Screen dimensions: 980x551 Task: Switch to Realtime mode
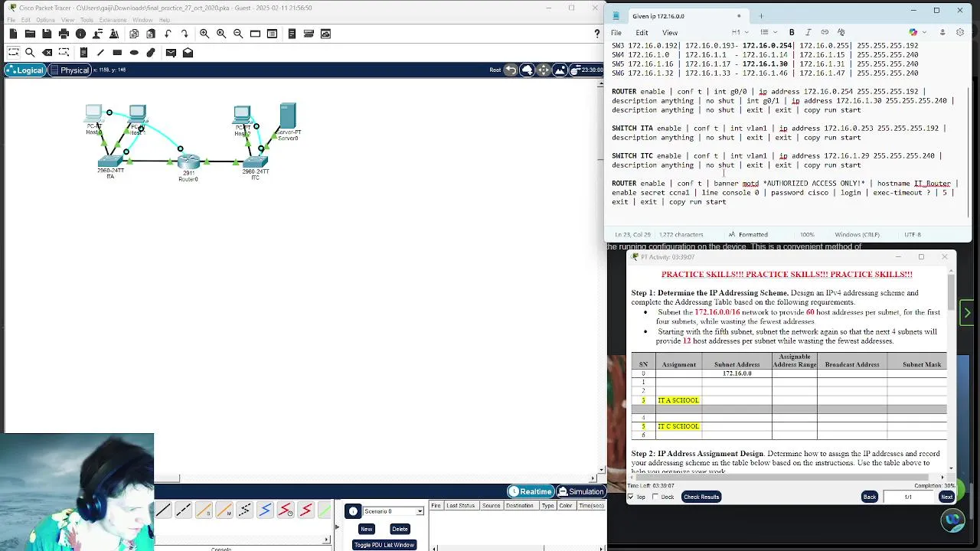(530, 491)
